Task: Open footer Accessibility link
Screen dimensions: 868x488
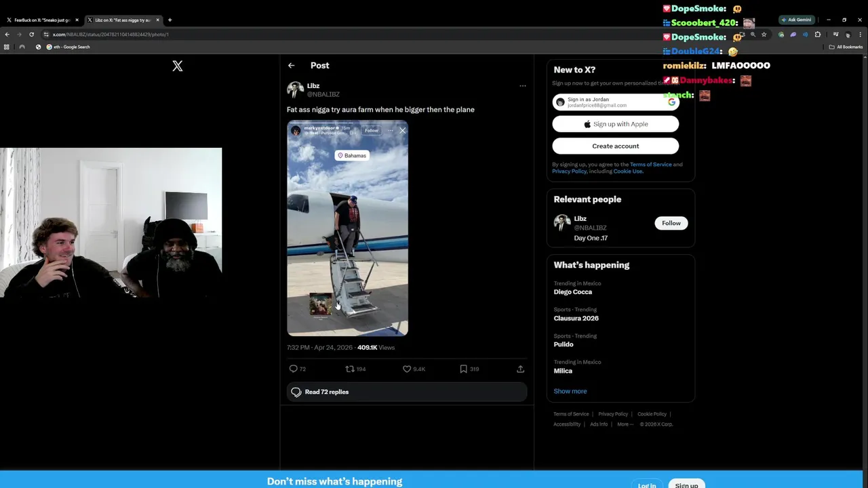Action: point(567,424)
